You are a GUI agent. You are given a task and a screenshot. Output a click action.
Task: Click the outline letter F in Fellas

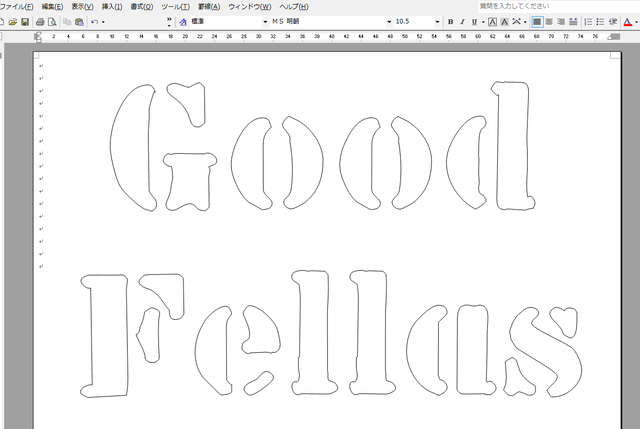107,336
